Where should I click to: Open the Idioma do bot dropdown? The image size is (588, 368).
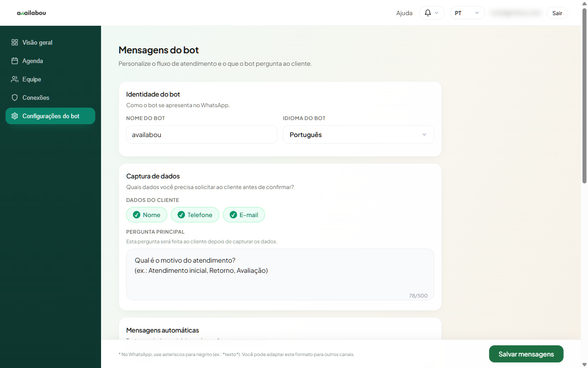coord(358,135)
